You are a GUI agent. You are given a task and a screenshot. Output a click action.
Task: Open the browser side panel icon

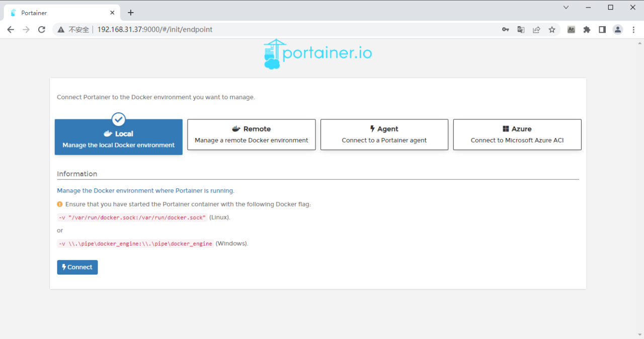[x=602, y=29]
